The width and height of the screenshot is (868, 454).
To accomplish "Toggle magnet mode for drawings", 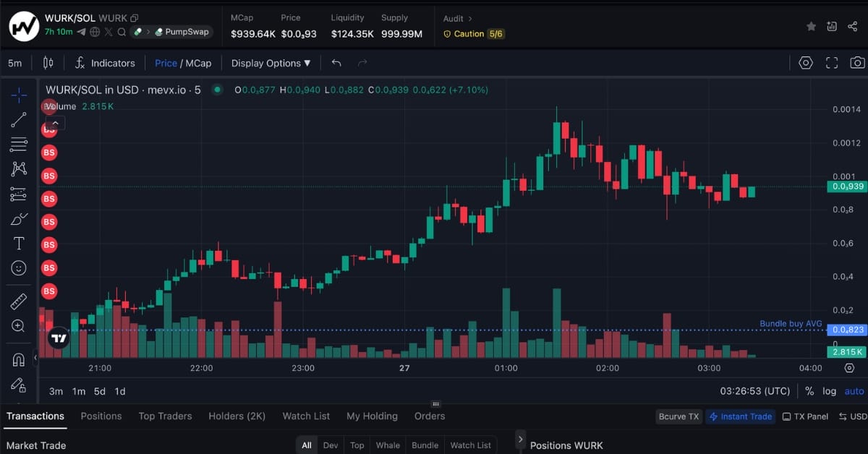I will click(19, 359).
